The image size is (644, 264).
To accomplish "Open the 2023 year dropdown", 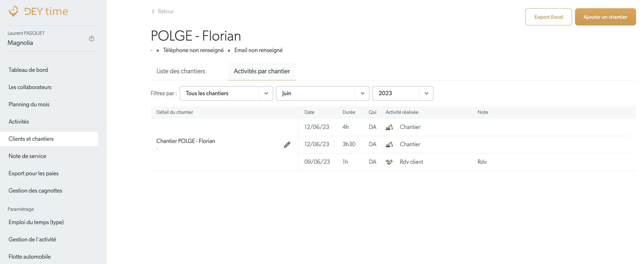I will 403,93.
